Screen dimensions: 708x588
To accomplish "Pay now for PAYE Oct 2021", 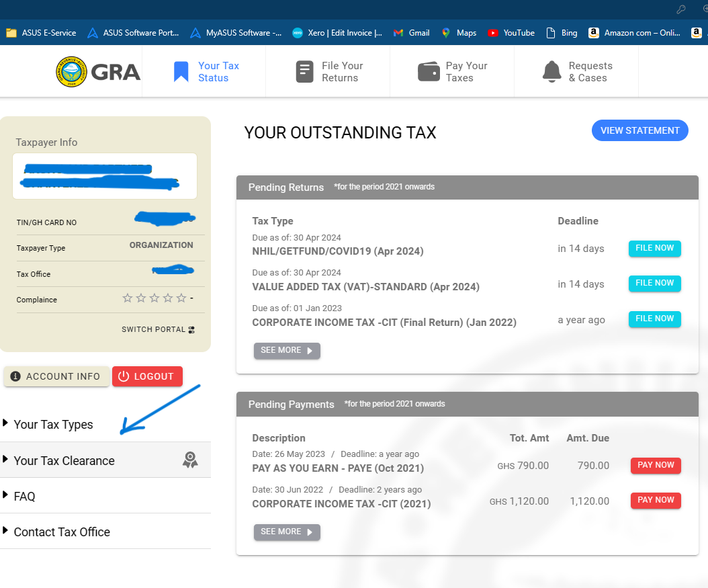I will click(x=655, y=465).
